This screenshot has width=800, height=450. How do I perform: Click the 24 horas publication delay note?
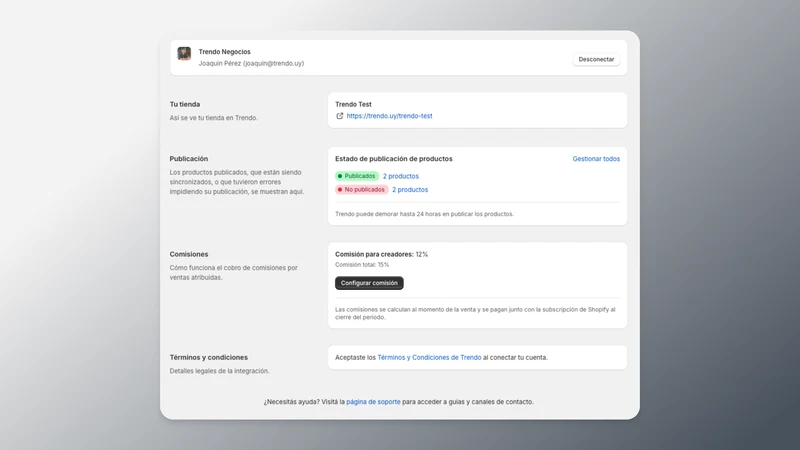coord(424,214)
